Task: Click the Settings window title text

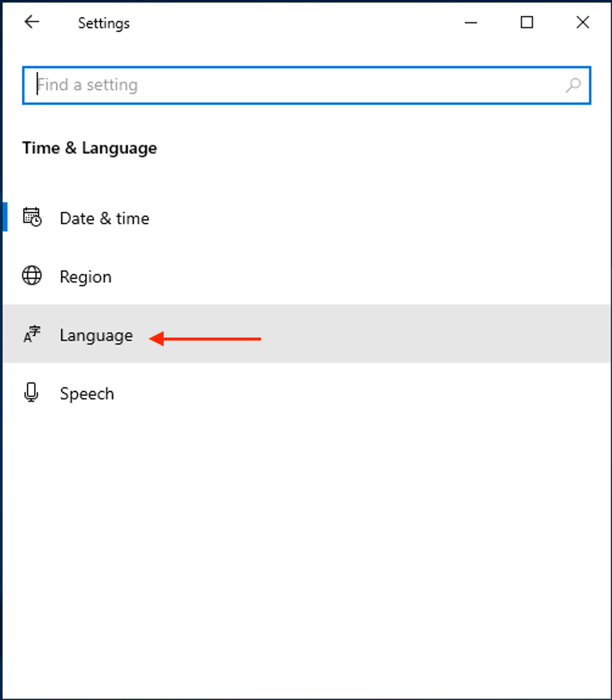Action: click(103, 23)
